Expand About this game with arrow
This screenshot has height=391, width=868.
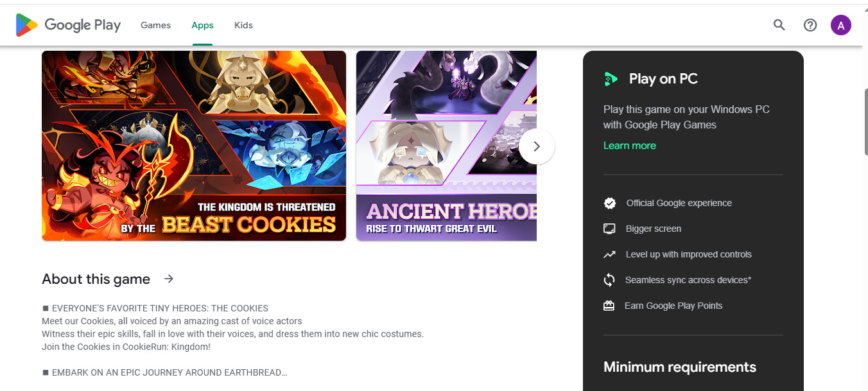pos(169,279)
